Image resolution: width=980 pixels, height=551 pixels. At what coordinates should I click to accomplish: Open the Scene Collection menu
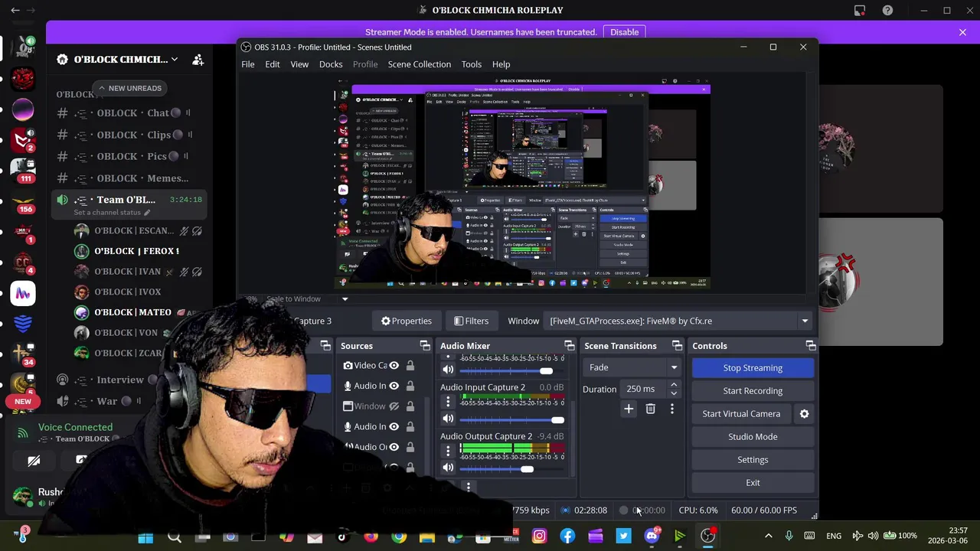pyautogui.click(x=420, y=64)
